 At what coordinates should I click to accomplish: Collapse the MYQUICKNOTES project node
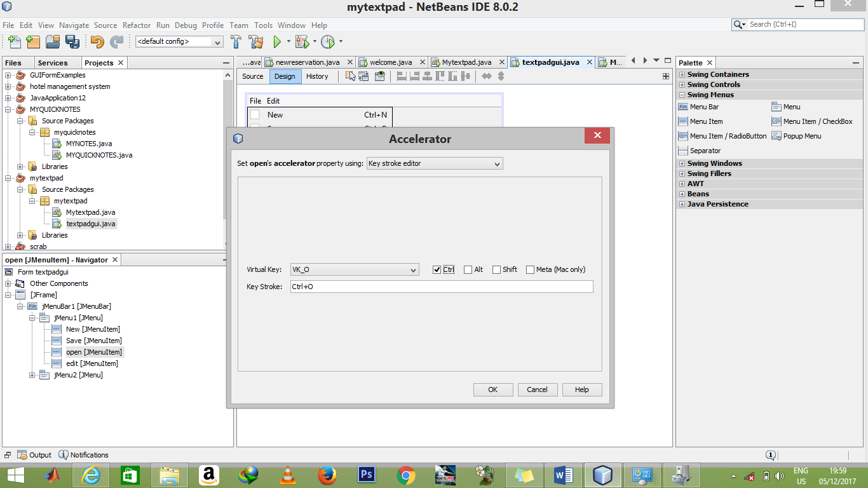(x=8, y=109)
